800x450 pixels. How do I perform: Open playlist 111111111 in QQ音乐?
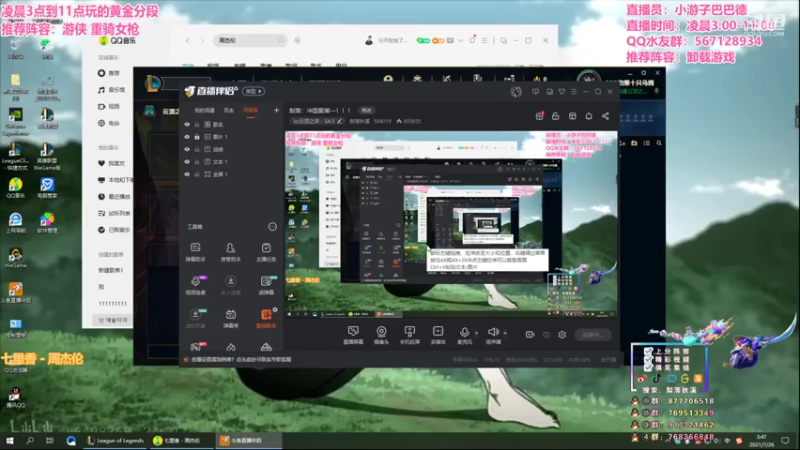pyautogui.click(x=112, y=304)
